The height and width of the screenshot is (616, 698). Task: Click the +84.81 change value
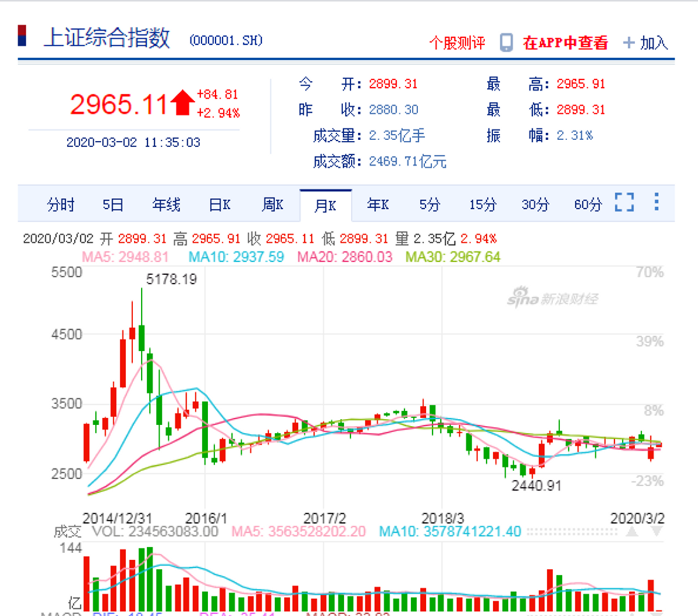218,94
